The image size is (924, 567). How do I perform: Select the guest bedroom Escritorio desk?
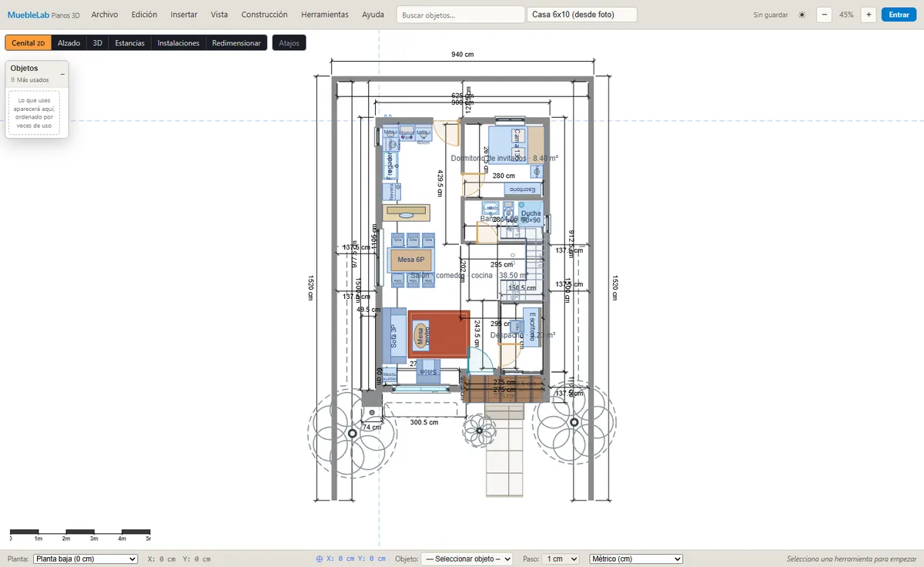[x=524, y=190]
